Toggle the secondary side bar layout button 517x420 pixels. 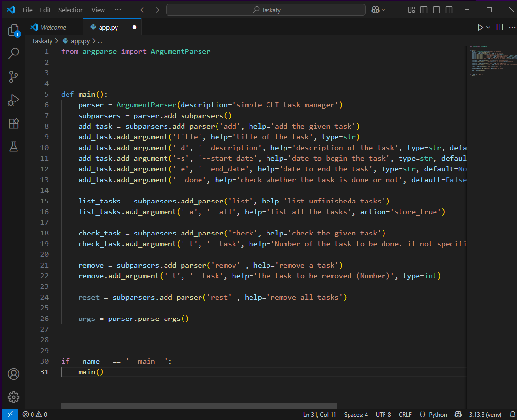[x=449, y=10]
